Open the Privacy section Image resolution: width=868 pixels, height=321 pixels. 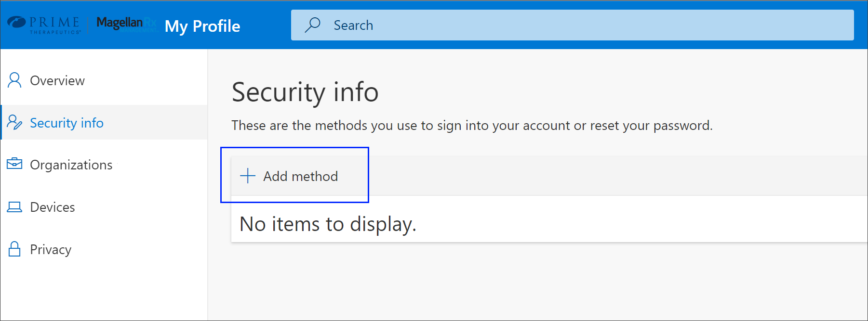pos(104,249)
